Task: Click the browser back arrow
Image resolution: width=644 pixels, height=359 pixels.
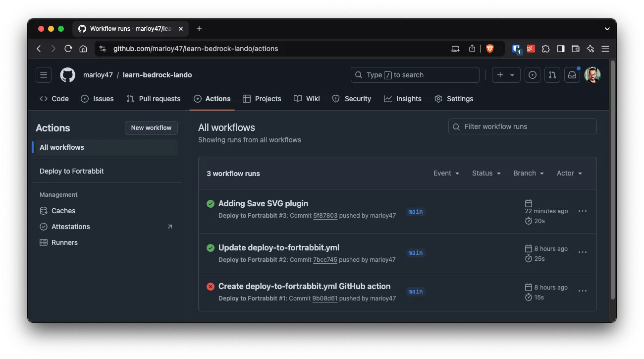Action: (39, 49)
